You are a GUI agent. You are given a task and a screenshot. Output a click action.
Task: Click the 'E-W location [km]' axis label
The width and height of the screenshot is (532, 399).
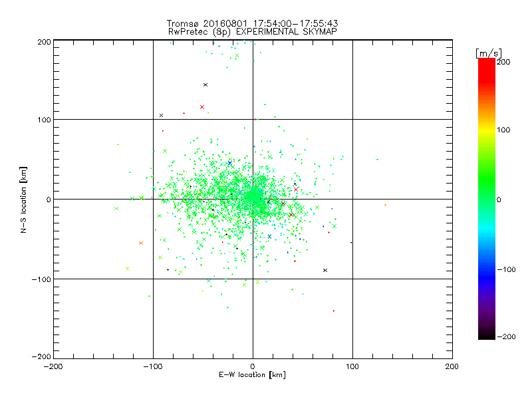[x=252, y=375]
